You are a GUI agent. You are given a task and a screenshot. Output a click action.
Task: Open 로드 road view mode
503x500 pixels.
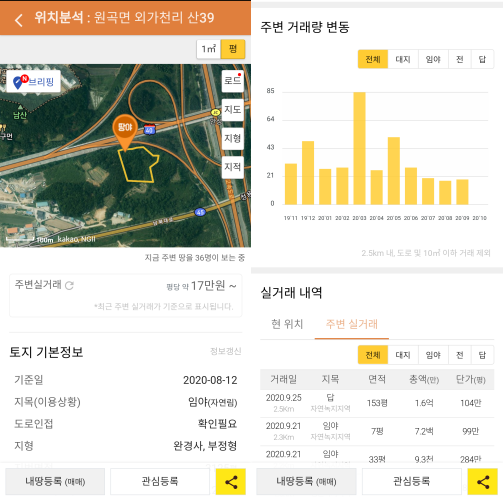pos(233,81)
